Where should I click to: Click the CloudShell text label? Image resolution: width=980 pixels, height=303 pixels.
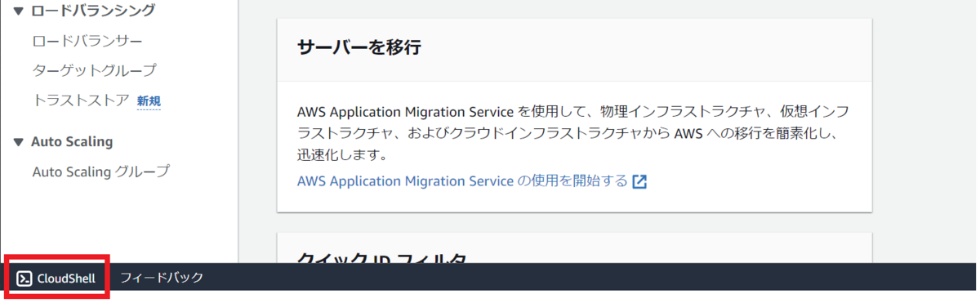pyautogui.click(x=66, y=278)
